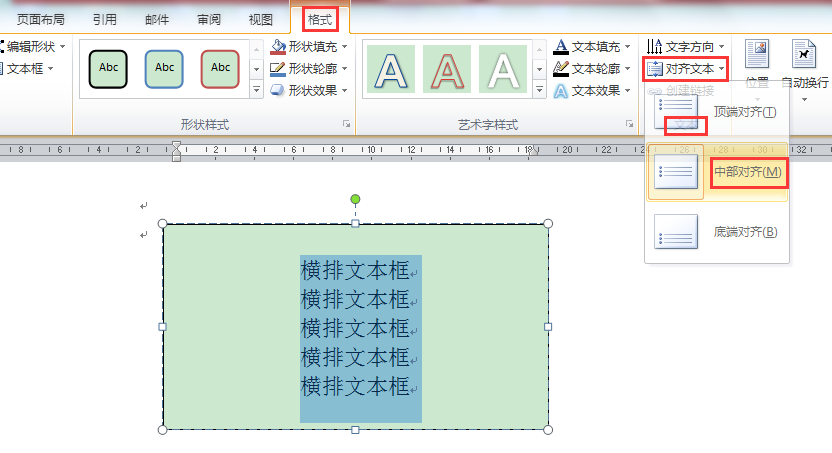Click the 位置 page icon
This screenshot has height=453, width=832.
(x=757, y=54)
